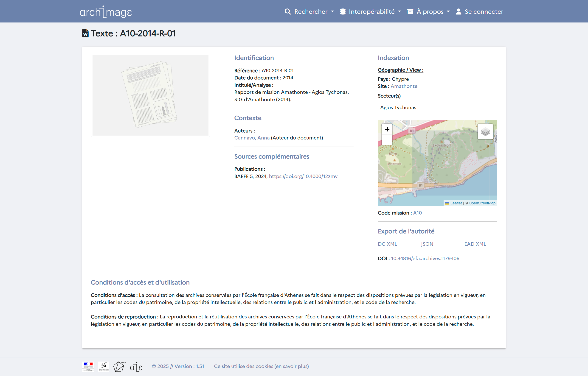Open the doi.org publication link

(x=303, y=176)
